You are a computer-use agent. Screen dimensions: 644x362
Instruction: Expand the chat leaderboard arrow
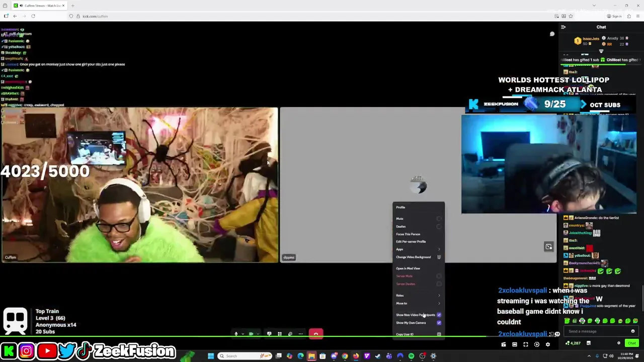click(x=601, y=51)
